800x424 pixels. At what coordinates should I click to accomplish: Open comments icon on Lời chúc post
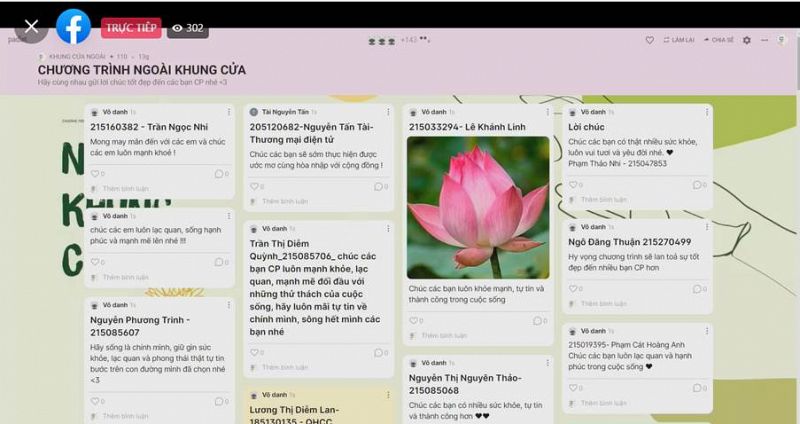[x=695, y=185]
